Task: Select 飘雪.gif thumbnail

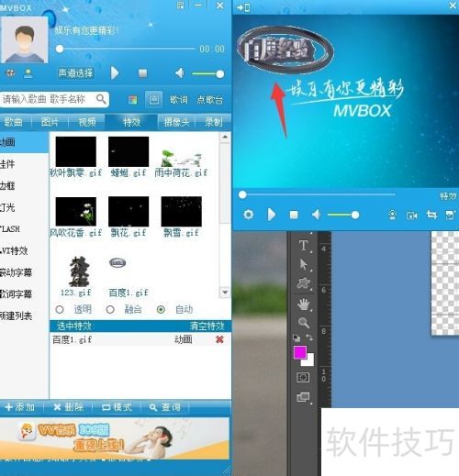Action: click(x=181, y=212)
